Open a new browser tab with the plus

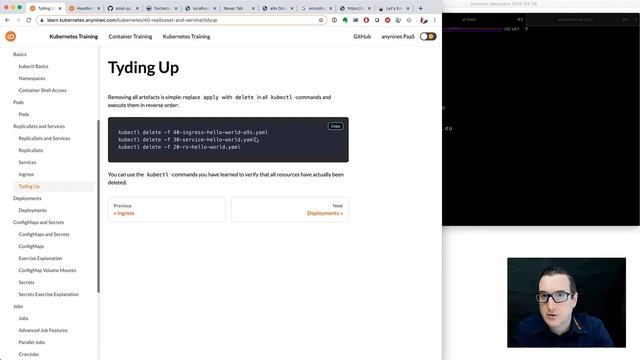(420, 8)
